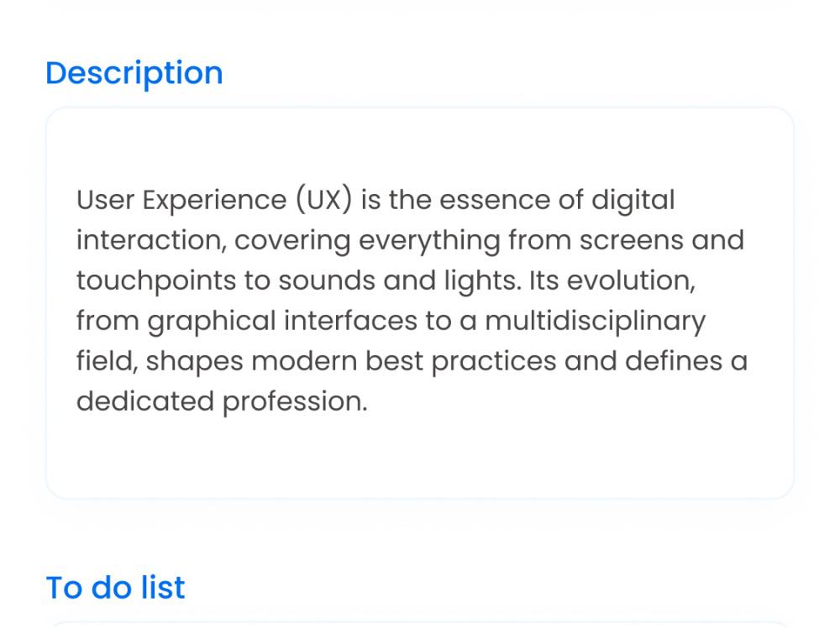Image resolution: width=840 pixels, height=629 pixels.
Task: Select the To do list heading
Action: click(x=115, y=587)
